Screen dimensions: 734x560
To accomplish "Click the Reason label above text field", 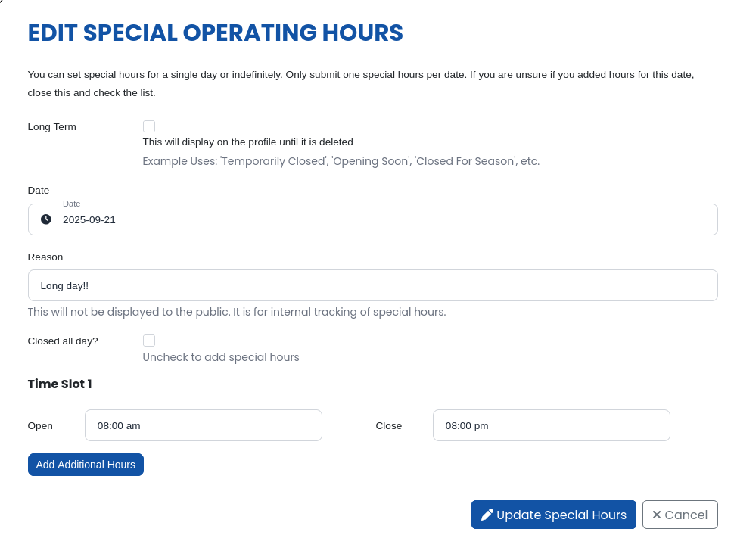I will (x=45, y=257).
